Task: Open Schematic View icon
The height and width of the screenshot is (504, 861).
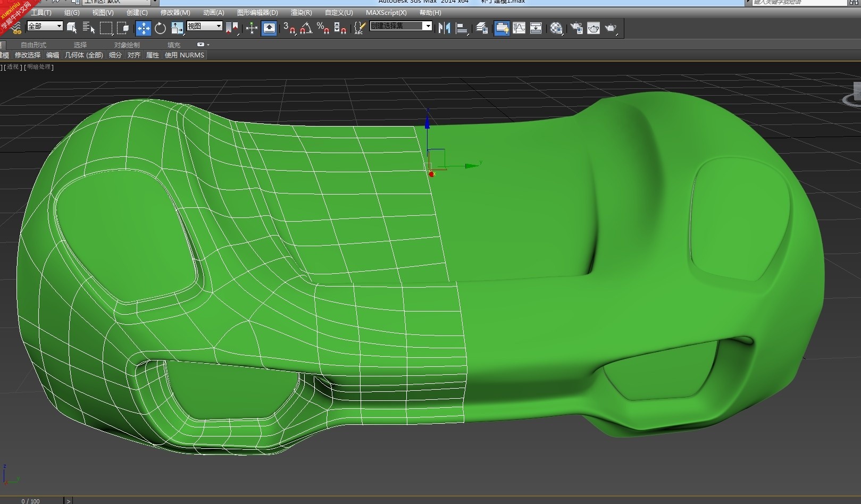Action: pos(536,28)
